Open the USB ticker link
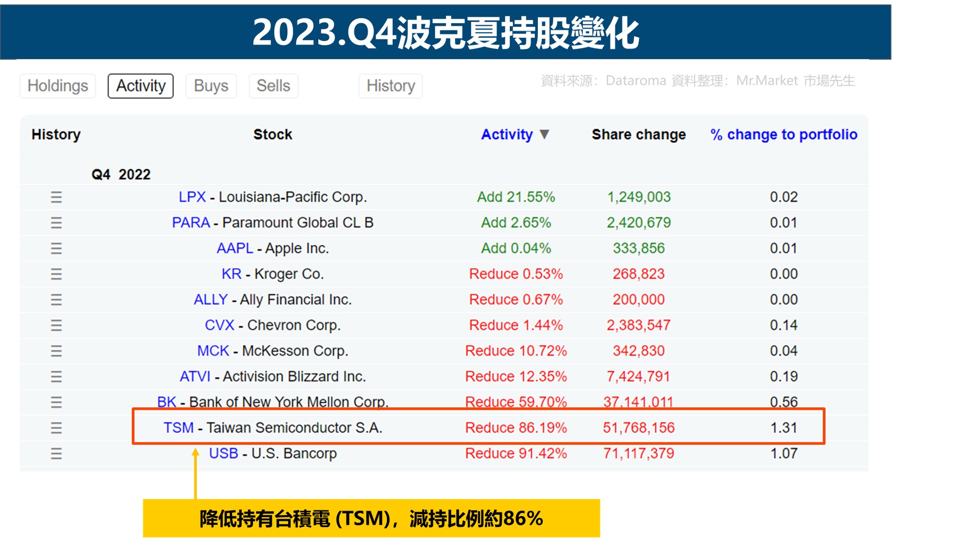This screenshot has width=980, height=541. point(224,453)
